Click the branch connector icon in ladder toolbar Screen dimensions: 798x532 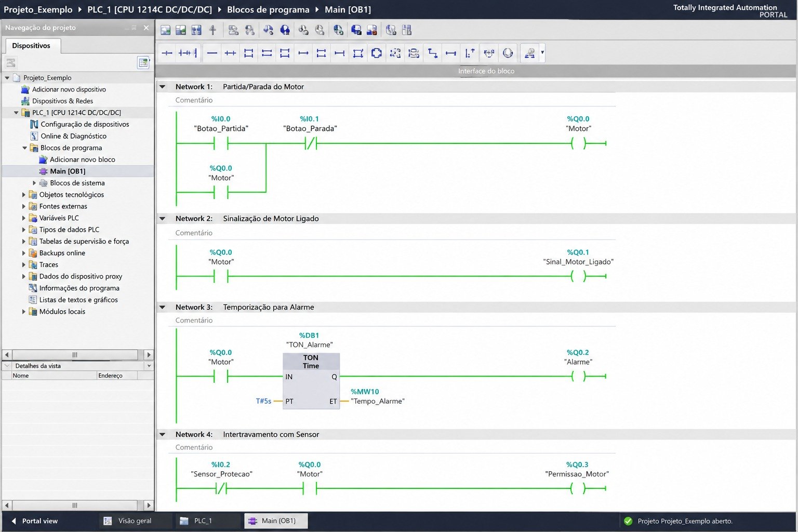pyautogui.click(x=432, y=53)
